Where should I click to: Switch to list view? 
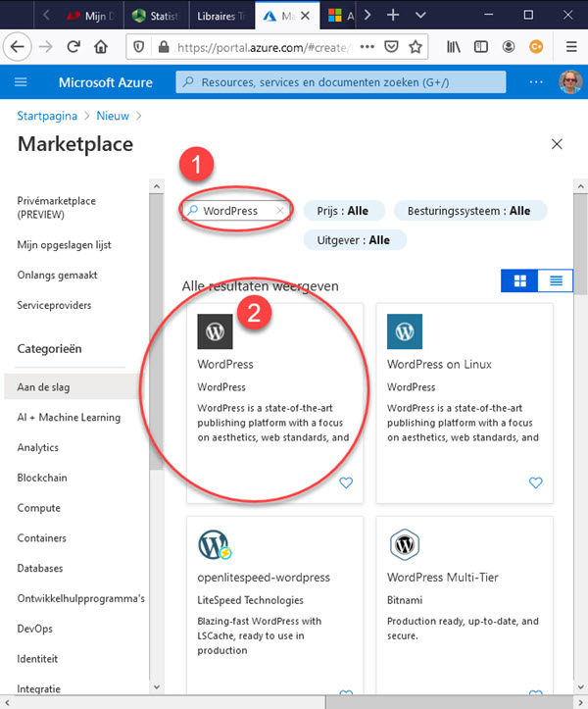coord(556,280)
